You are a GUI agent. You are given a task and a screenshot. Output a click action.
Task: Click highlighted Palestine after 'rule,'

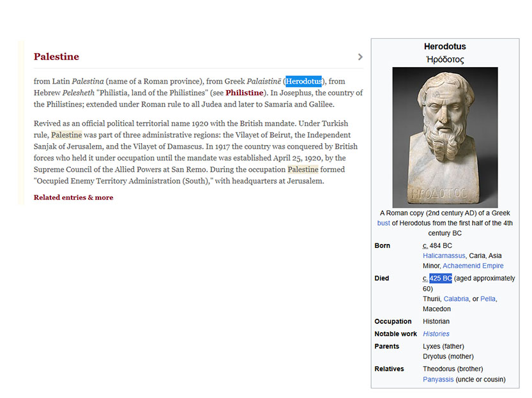pos(66,135)
